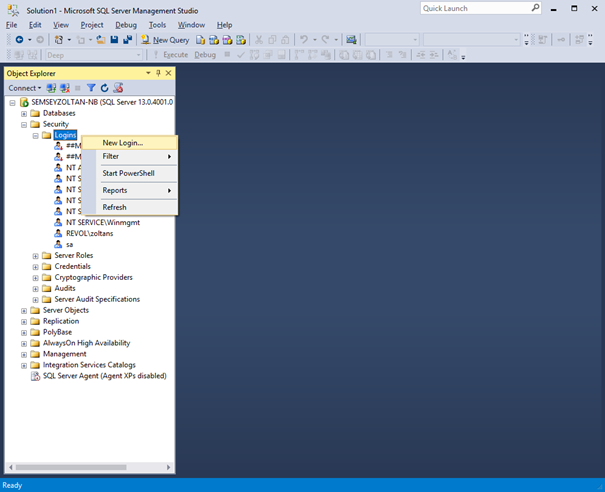The image size is (605, 492).
Task: Click the Connect Object Explorer plug icon
Action: point(52,88)
